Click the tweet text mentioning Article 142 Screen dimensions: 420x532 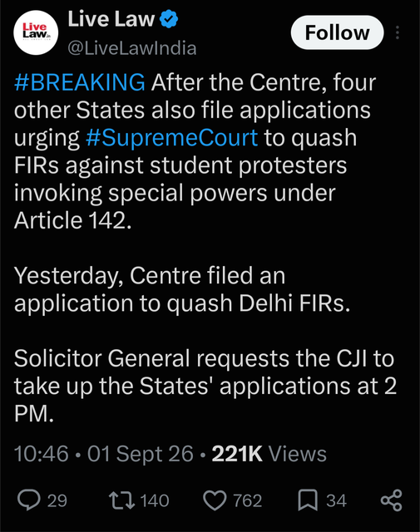pyautogui.click(x=195, y=151)
